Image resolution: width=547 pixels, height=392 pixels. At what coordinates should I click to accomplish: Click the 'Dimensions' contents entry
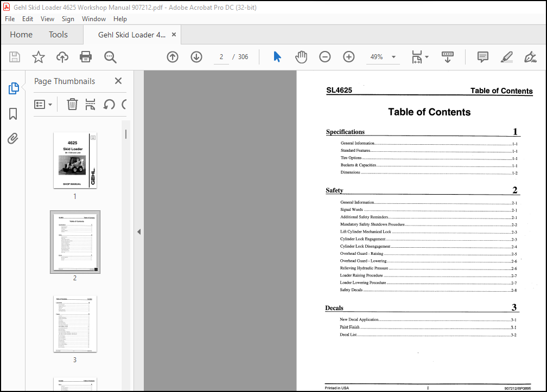coord(350,172)
